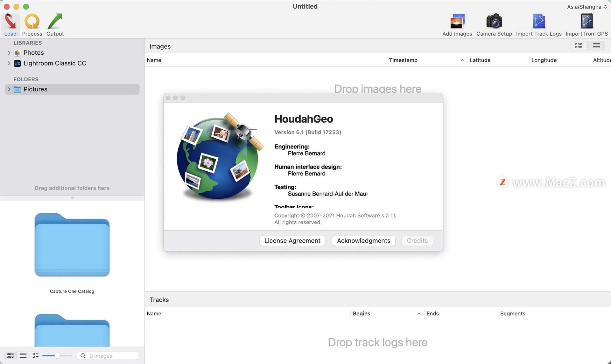
Task: Click the images search field
Action: [108, 356]
